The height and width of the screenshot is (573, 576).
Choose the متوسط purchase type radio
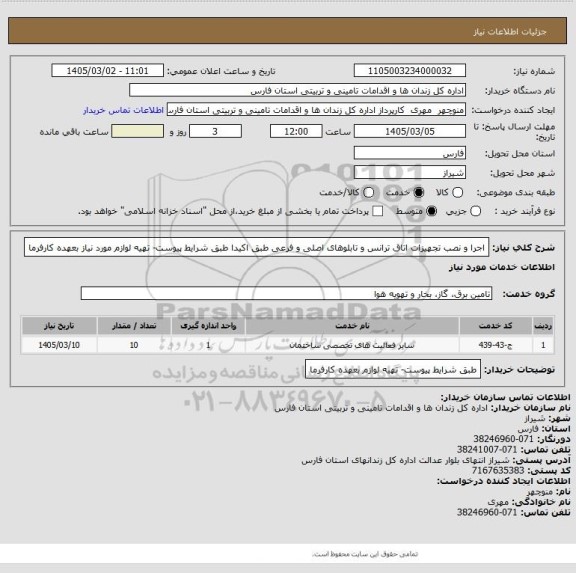(432, 211)
